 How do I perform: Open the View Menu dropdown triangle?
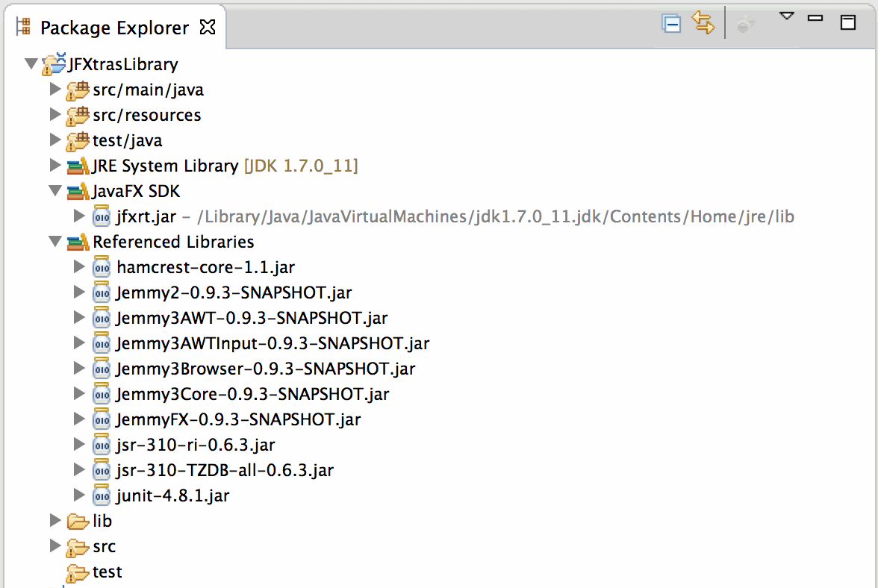pyautogui.click(x=786, y=16)
